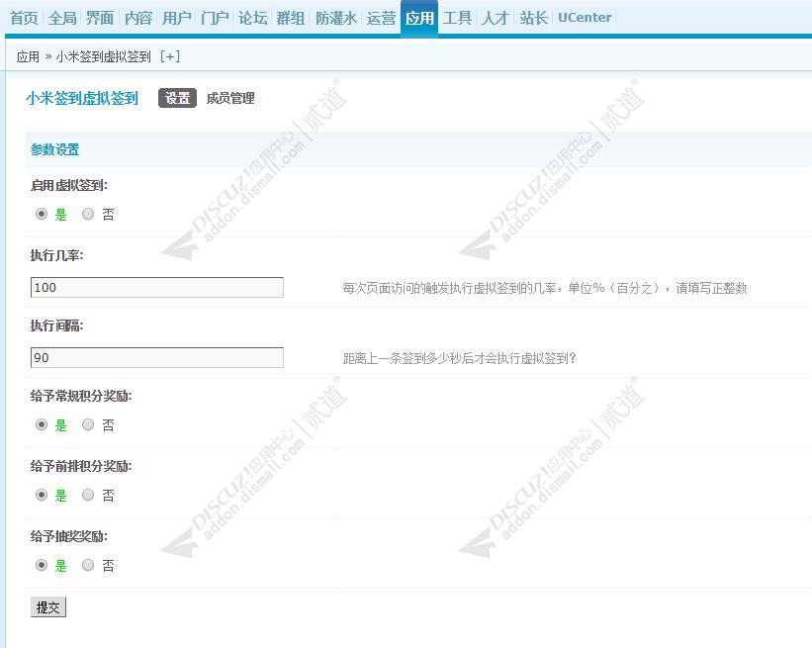Screen dimensions: 812x648
Task: Click the 执行几率 hint text about percentage
Action: click(x=545, y=288)
